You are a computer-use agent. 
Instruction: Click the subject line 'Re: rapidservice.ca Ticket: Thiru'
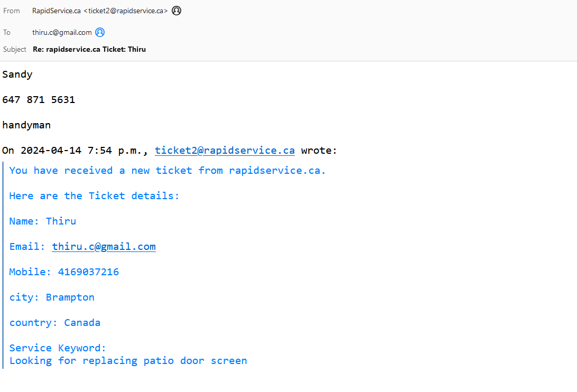(x=89, y=49)
